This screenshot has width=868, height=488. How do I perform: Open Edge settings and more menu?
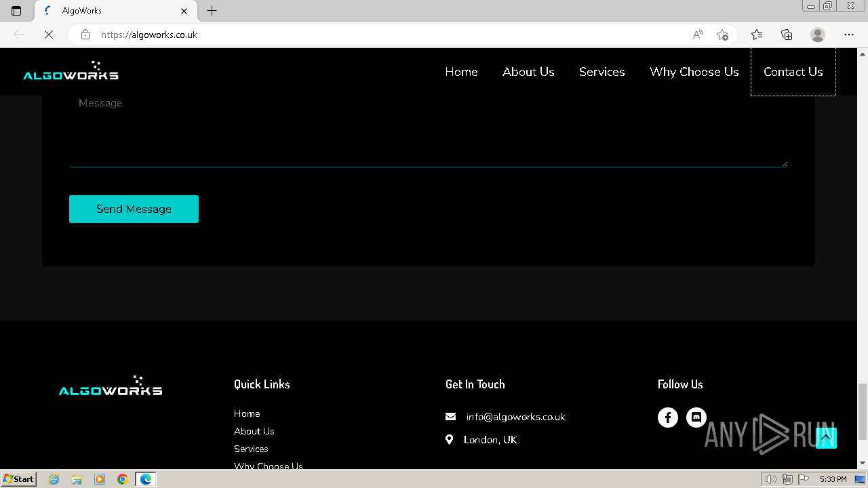(x=849, y=35)
